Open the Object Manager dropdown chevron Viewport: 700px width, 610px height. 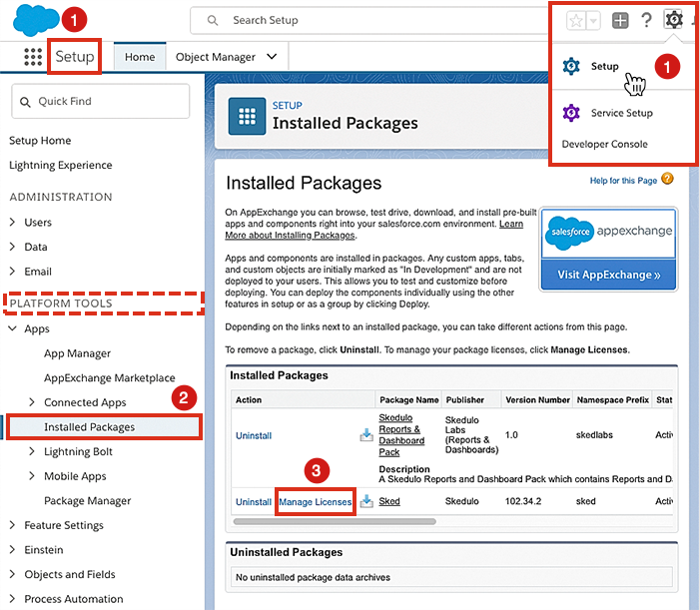tap(272, 57)
